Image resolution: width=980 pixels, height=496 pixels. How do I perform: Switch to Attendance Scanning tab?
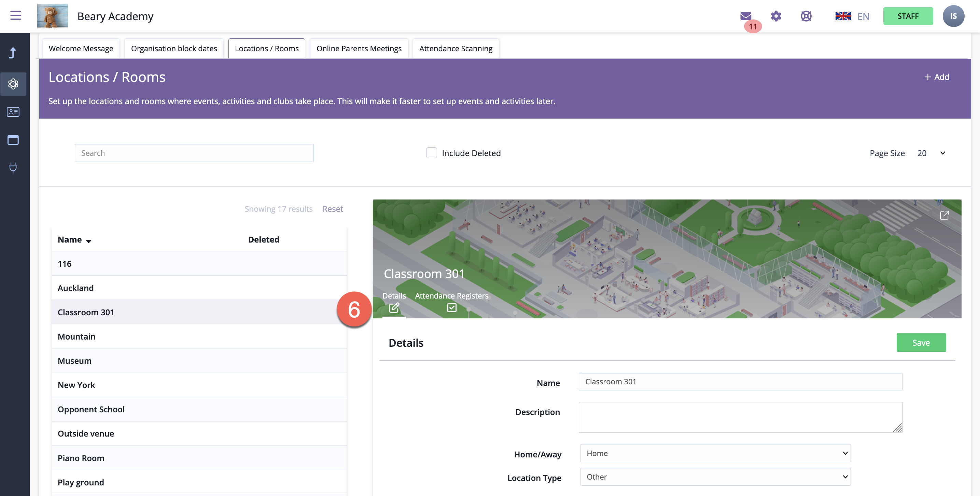point(456,49)
